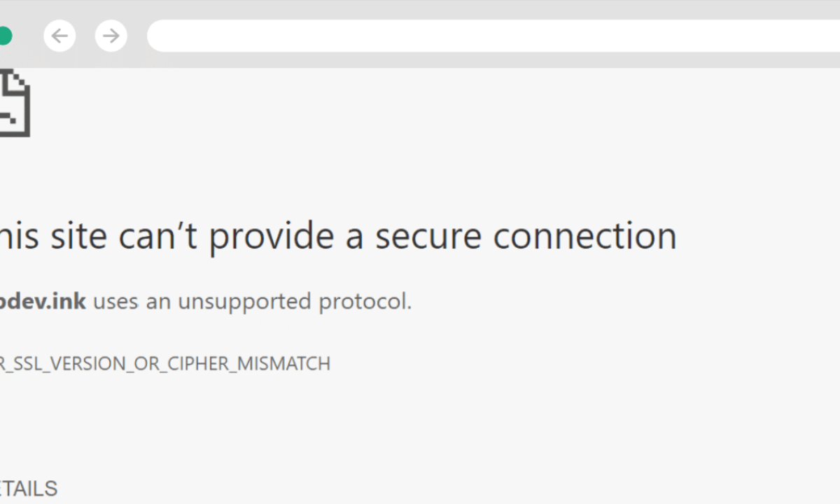This screenshot has width=840, height=504.
Task: Click the SSL_VERSION part of the error code
Action: (x=70, y=364)
